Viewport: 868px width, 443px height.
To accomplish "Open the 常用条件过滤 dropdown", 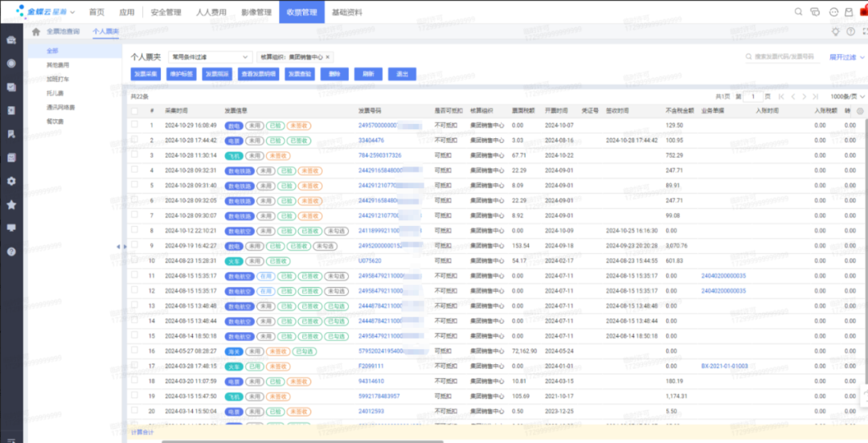I will (x=211, y=57).
